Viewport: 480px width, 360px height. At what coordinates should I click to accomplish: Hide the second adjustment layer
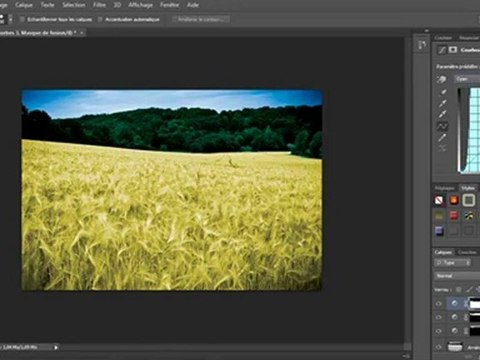point(439,317)
